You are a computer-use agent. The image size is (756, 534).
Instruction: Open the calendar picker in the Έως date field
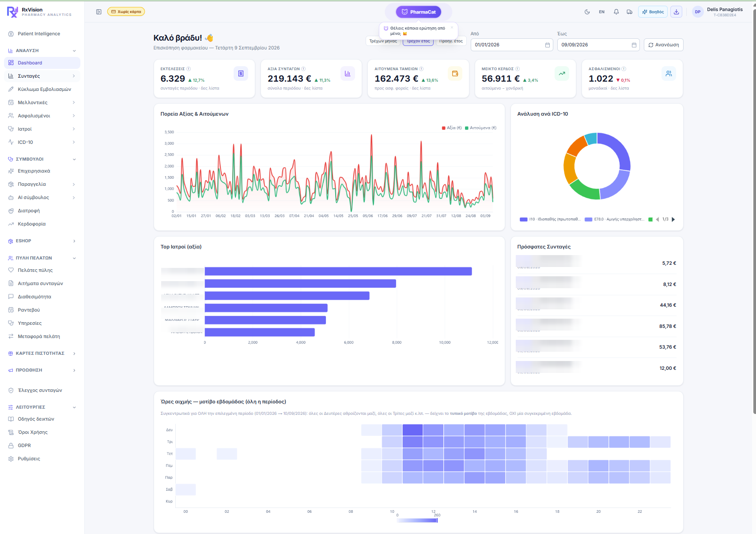pos(634,45)
